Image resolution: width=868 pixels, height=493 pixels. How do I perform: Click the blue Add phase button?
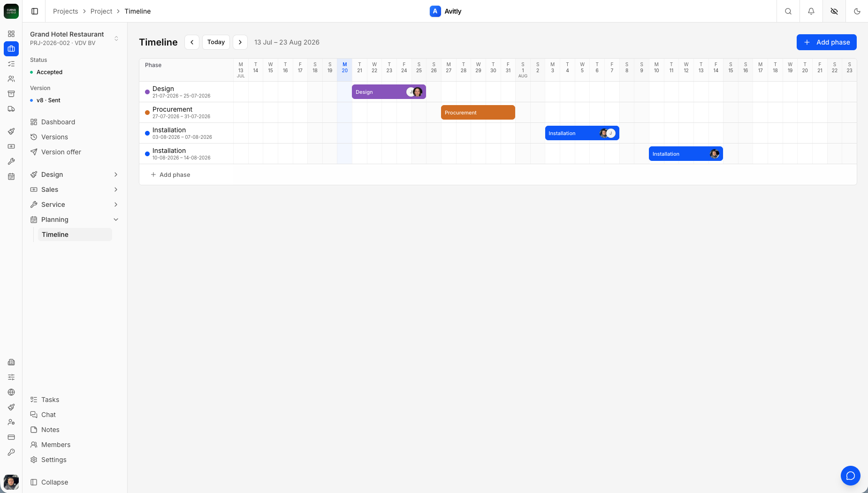click(826, 42)
